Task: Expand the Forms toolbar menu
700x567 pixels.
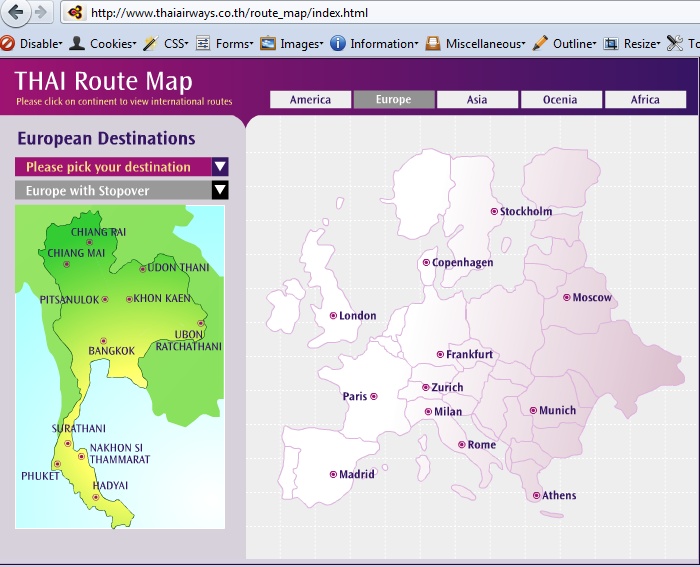Action: point(251,44)
